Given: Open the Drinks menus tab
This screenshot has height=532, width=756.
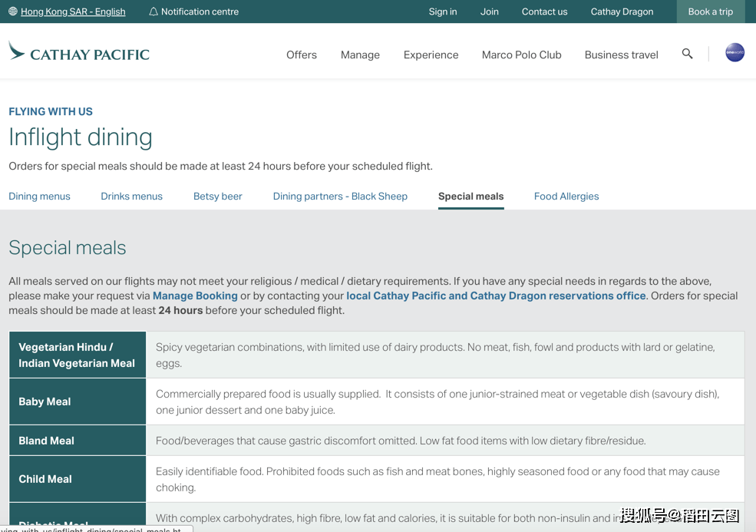Looking at the screenshot, I should [x=131, y=197].
